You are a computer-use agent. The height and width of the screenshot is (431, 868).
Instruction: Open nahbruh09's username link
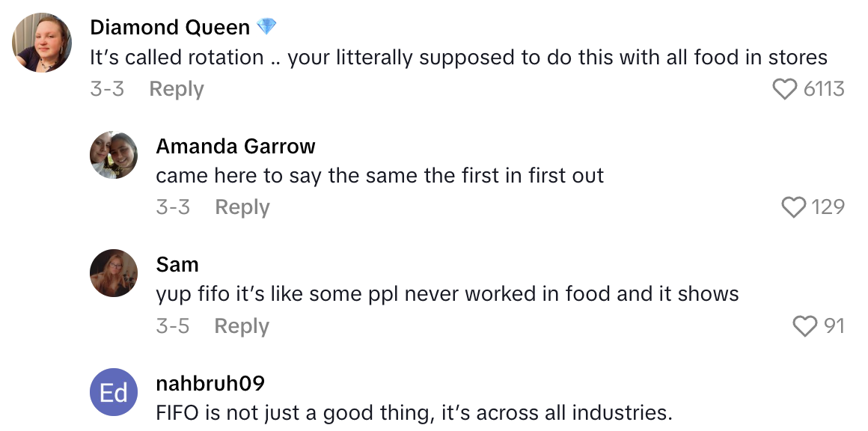210,383
